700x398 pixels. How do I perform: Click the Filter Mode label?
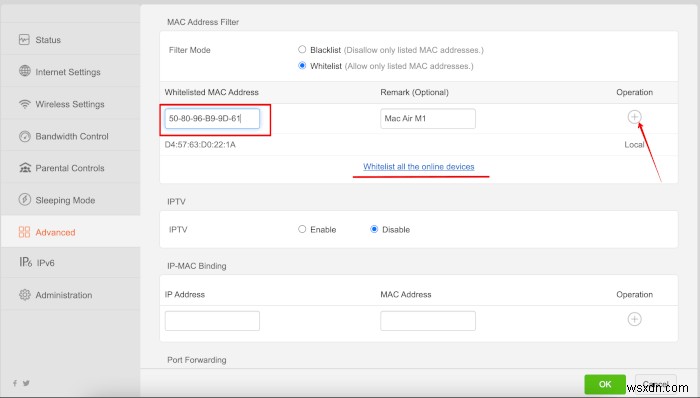[x=189, y=50]
